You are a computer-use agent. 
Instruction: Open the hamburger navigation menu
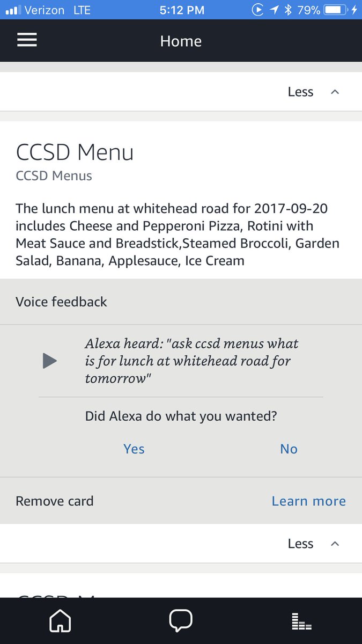click(x=27, y=40)
